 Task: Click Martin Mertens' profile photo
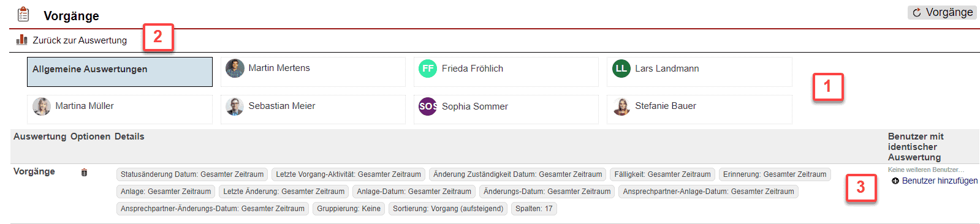235,69
